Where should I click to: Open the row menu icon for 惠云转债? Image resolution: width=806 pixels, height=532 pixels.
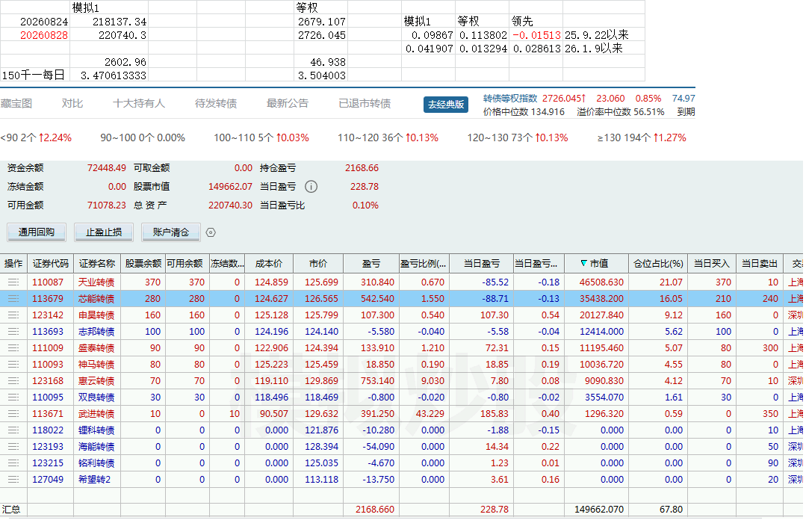13,381
